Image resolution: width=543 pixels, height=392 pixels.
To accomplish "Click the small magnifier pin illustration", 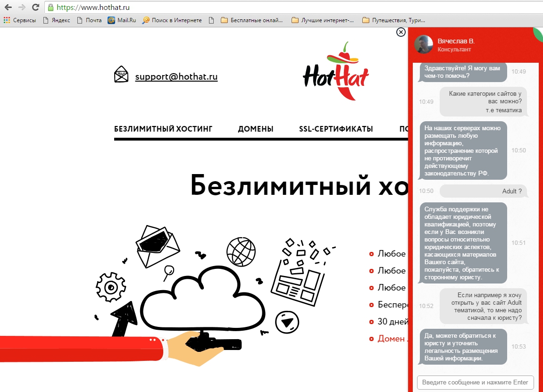I will [x=168, y=273].
